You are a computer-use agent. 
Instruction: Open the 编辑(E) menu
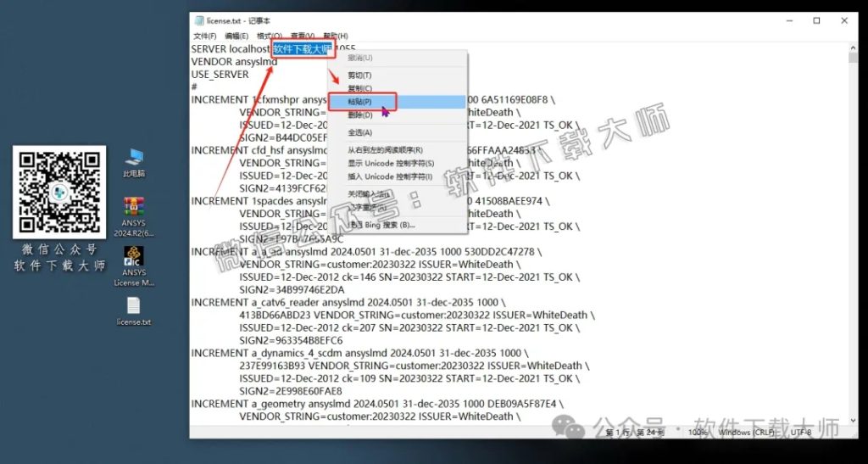click(236, 36)
